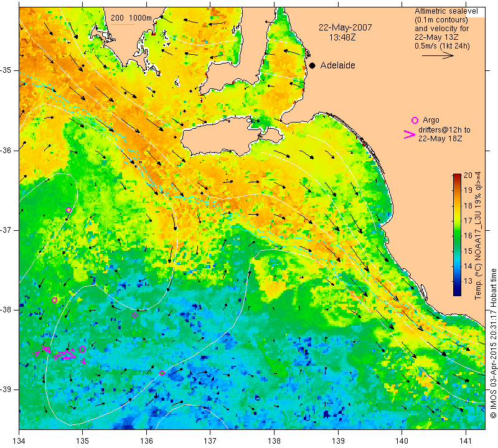This screenshot has width=498, height=448.
Task: Click the 'Argo' legend label
Action: (431, 120)
